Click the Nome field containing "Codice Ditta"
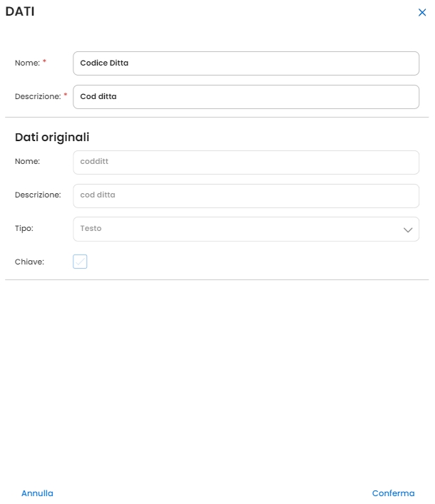Image resolution: width=435 pixels, height=504 pixels. coord(245,63)
